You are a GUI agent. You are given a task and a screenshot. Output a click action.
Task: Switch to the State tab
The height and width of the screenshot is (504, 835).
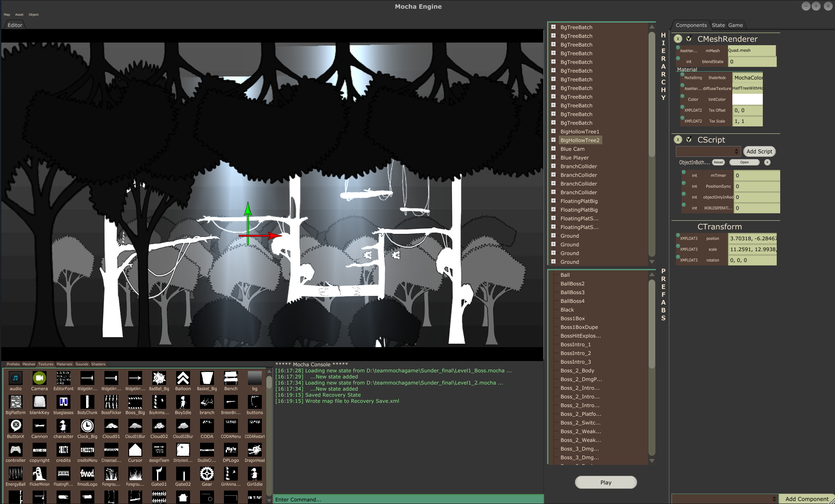718,25
